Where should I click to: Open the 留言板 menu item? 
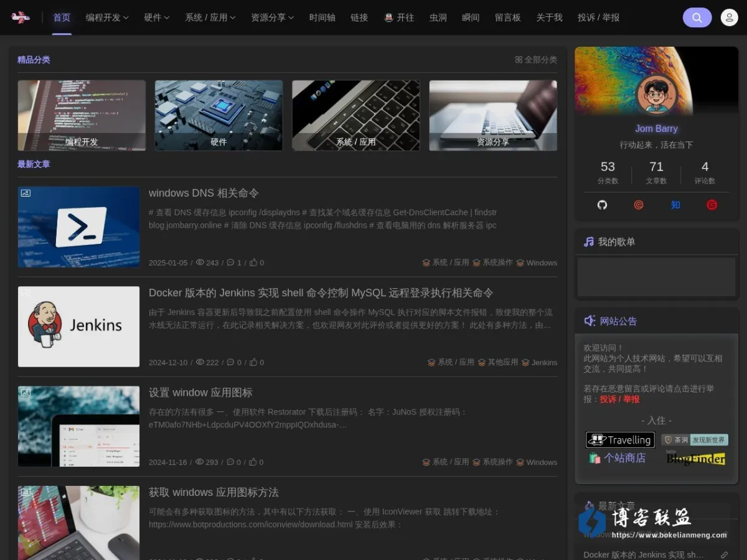[x=508, y=17]
